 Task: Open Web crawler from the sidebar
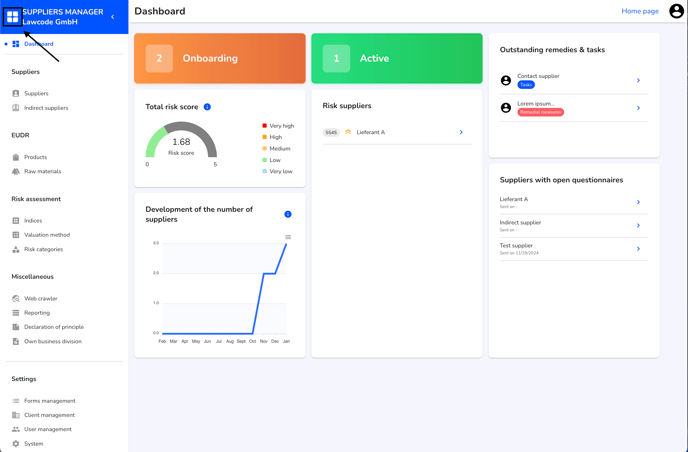pyautogui.click(x=40, y=298)
